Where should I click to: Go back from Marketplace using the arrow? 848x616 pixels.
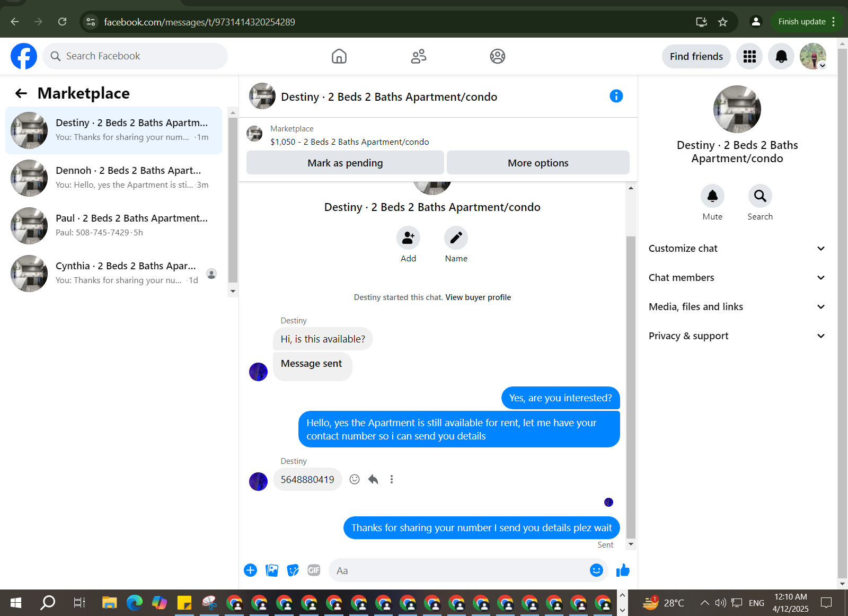(21, 93)
